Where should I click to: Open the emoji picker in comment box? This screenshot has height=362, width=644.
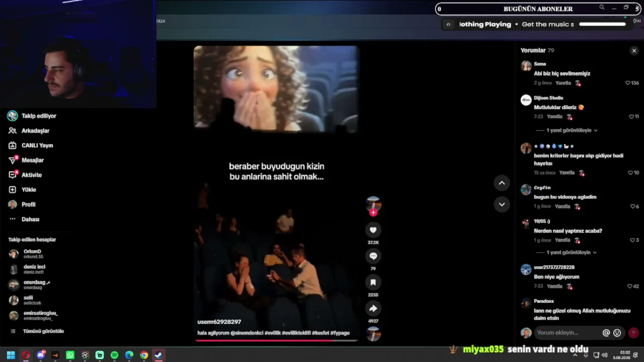[x=617, y=333]
